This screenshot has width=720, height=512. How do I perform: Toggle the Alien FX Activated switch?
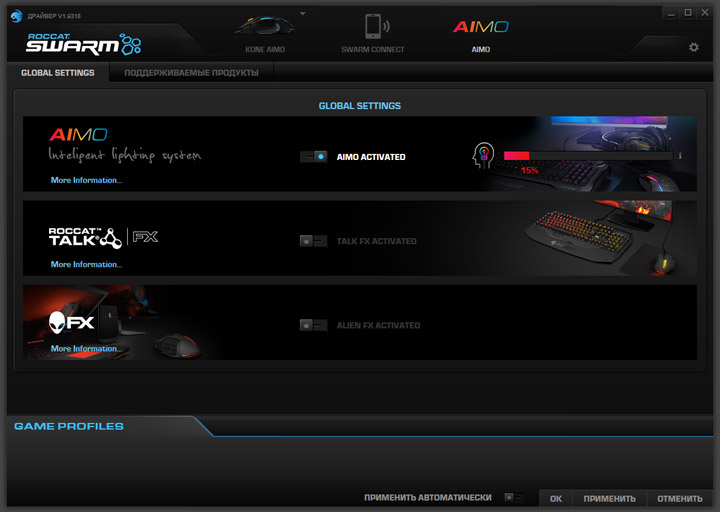[314, 325]
